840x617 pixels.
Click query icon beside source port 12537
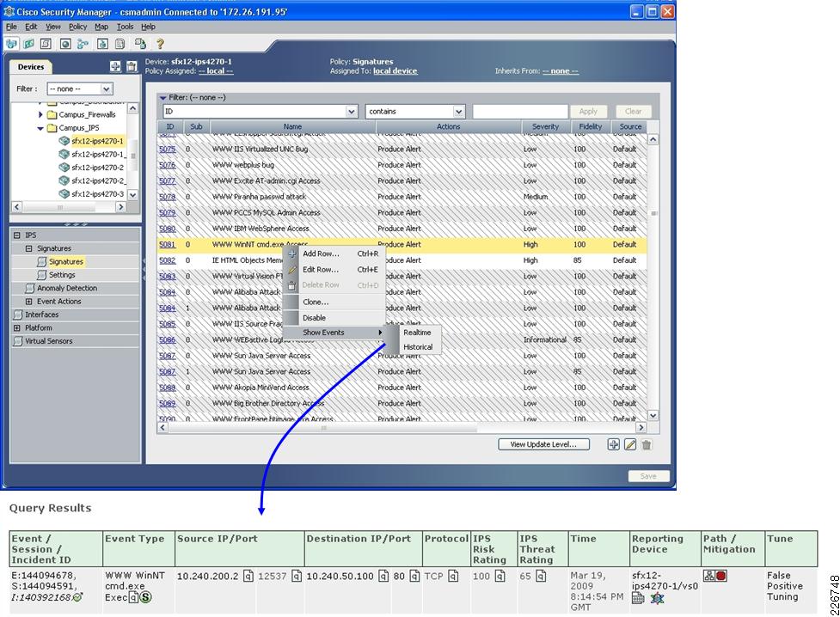click(297, 577)
